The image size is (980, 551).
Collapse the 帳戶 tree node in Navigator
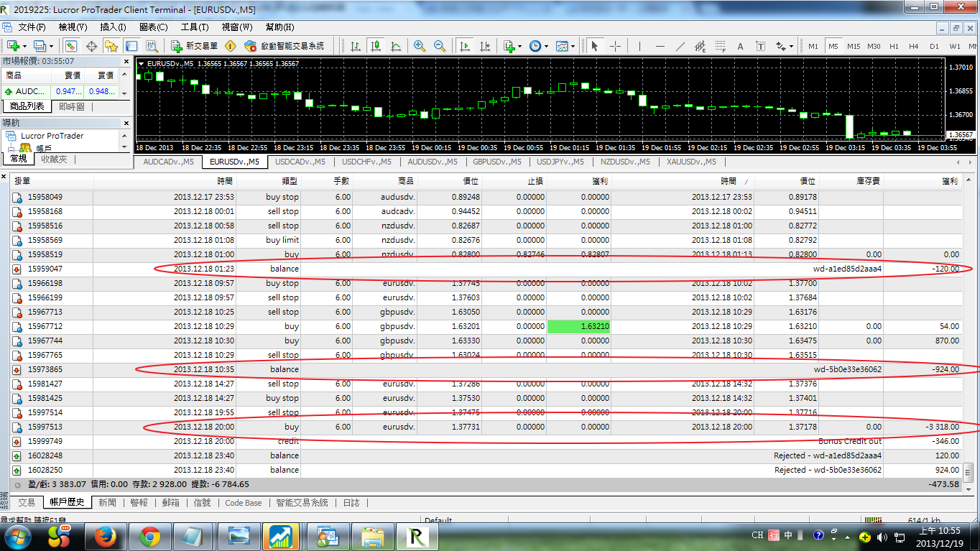coord(12,148)
